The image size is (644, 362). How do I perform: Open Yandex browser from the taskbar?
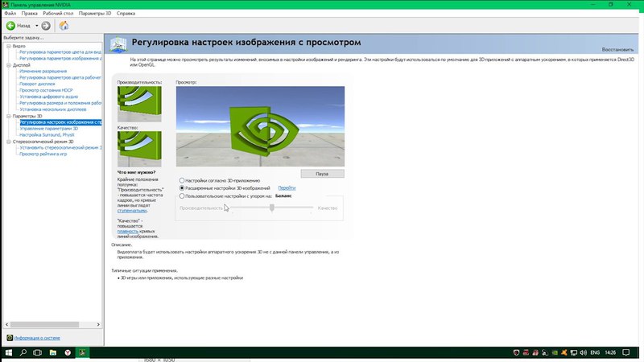[68, 352]
